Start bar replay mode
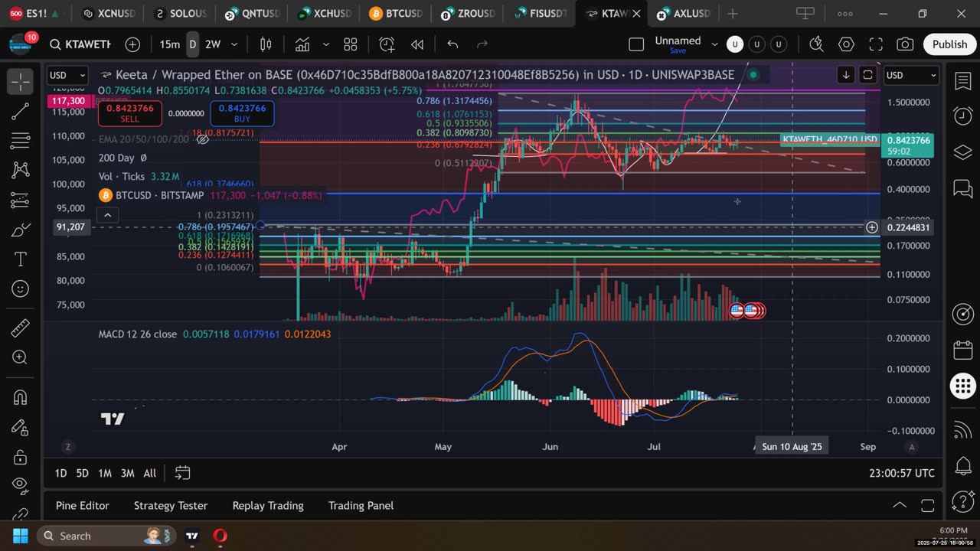The height and width of the screenshot is (551, 980). [417, 44]
